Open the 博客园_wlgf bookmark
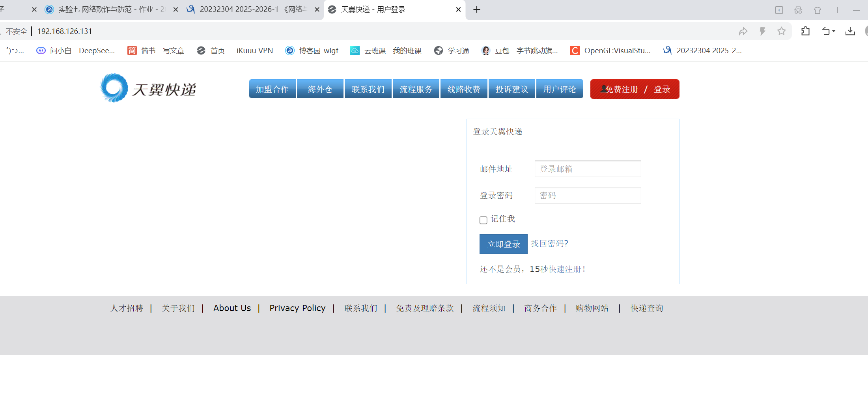868x414 pixels. pos(312,50)
